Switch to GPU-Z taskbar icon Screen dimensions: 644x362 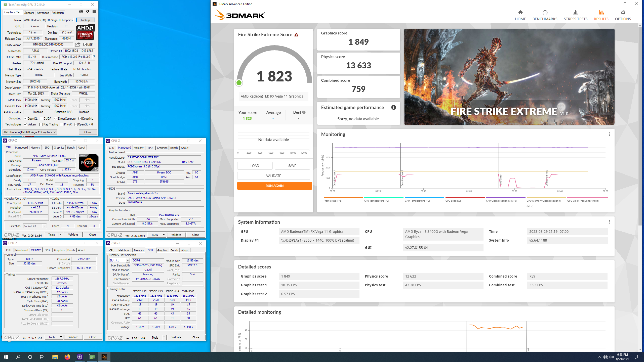pos(92,357)
